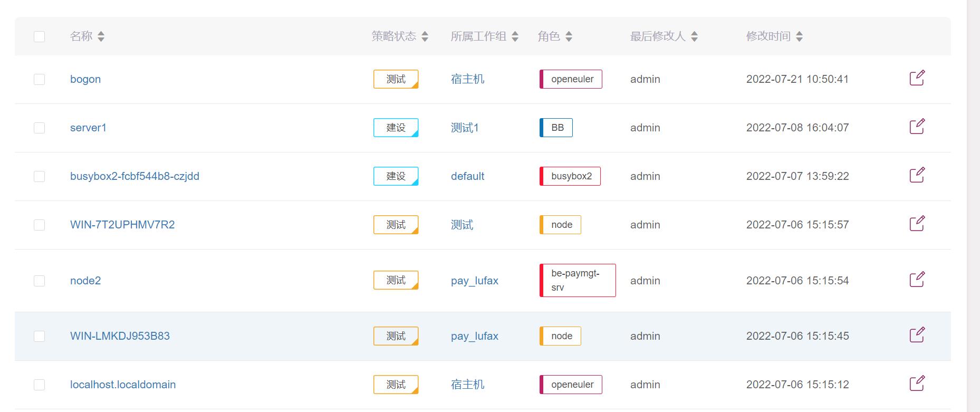Sort by 角色 column header
This screenshot has height=412, width=980.
tap(569, 36)
